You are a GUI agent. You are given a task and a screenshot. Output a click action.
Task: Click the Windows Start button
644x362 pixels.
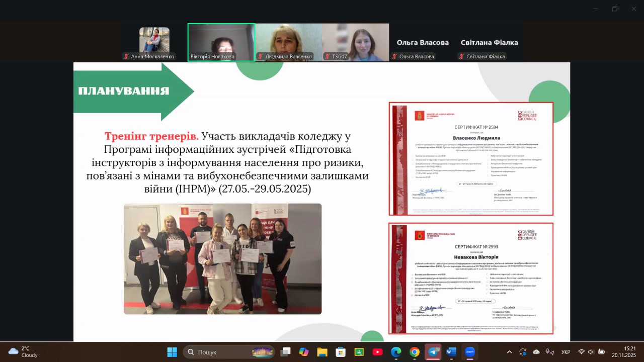(x=172, y=352)
